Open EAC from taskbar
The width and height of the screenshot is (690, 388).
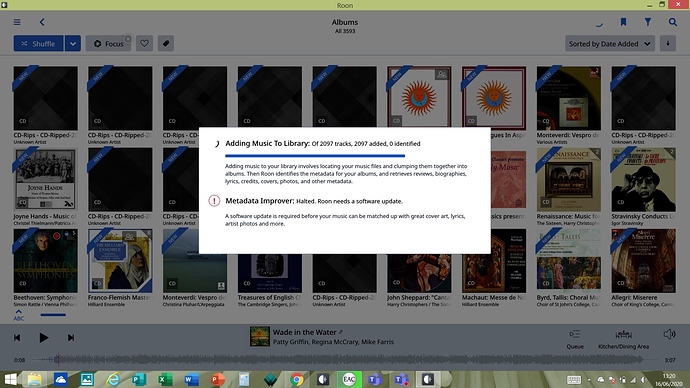click(x=349, y=379)
